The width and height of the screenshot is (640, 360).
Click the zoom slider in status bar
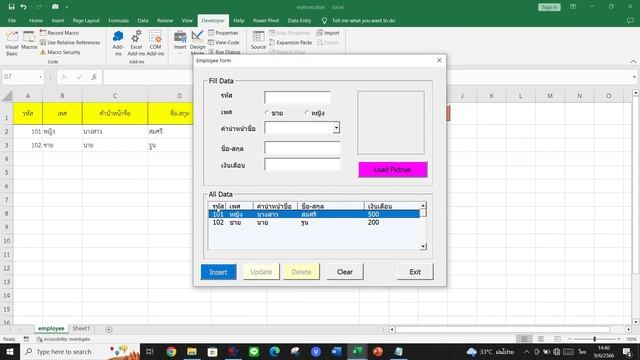594,339
